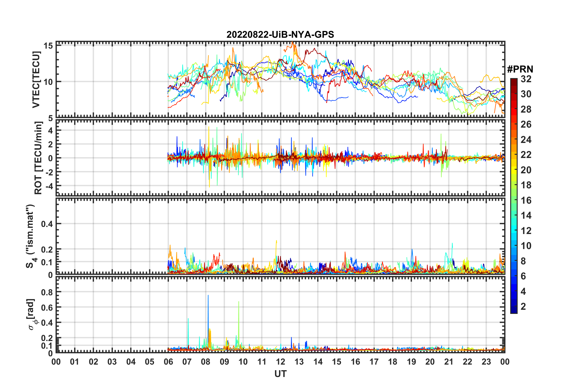The image size is (561, 392).
Task: Click the x-axis tick label 06
Action: 168,362
